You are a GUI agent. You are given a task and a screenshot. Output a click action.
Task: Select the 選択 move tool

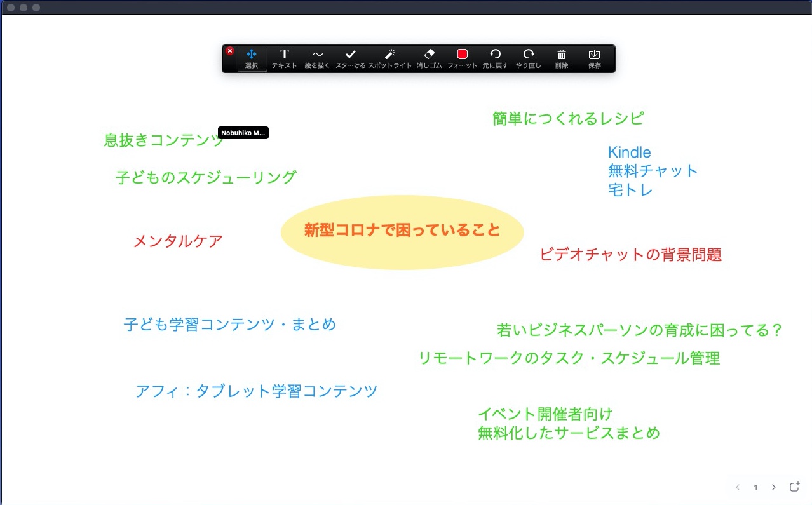click(252, 58)
